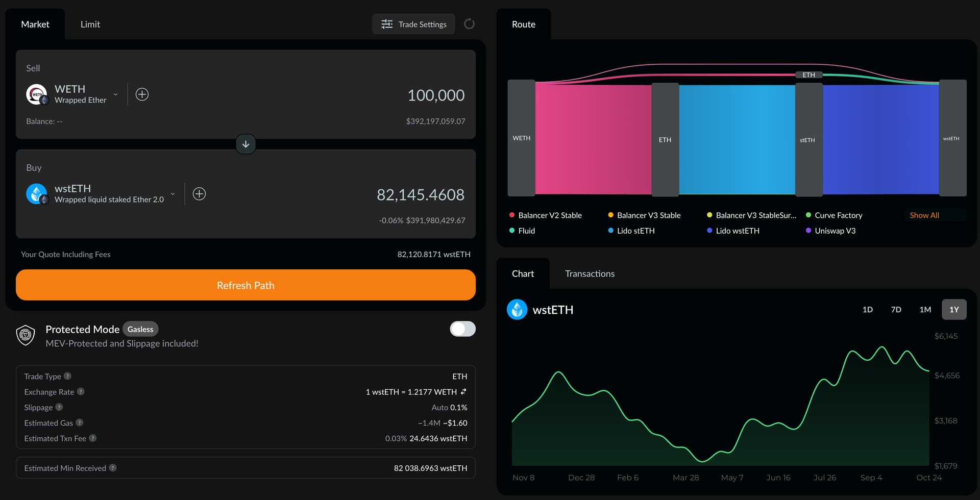
Task: Click the $6,145 chart axis label
Action: click(946, 336)
